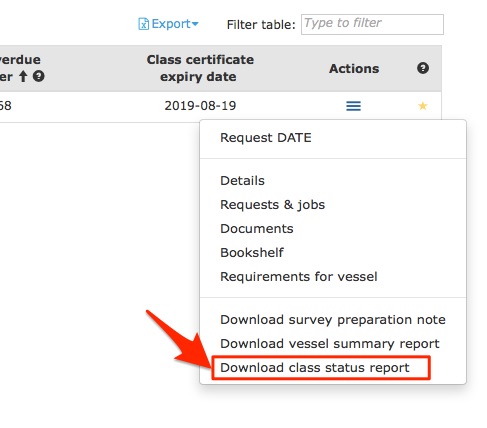This screenshot has width=487, height=428.
Task: Open the hamburger actions menu icon
Action: (353, 106)
